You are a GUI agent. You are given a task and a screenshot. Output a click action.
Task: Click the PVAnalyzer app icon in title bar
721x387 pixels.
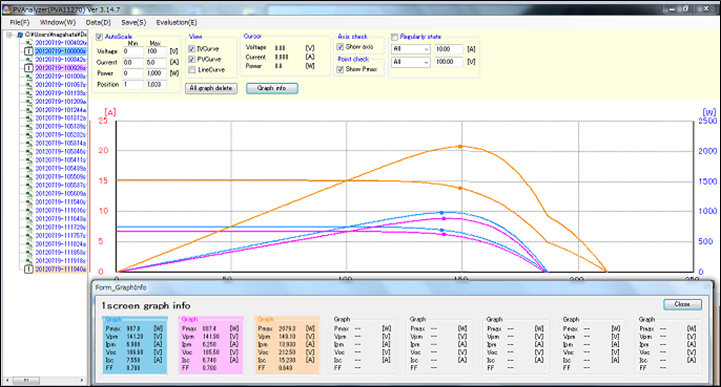tap(6, 9)
